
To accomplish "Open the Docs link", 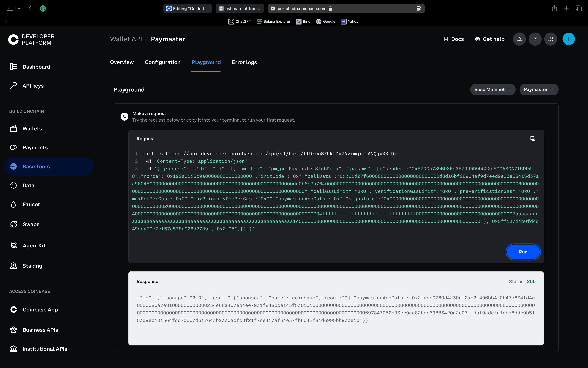I will (x=454, y=39).
